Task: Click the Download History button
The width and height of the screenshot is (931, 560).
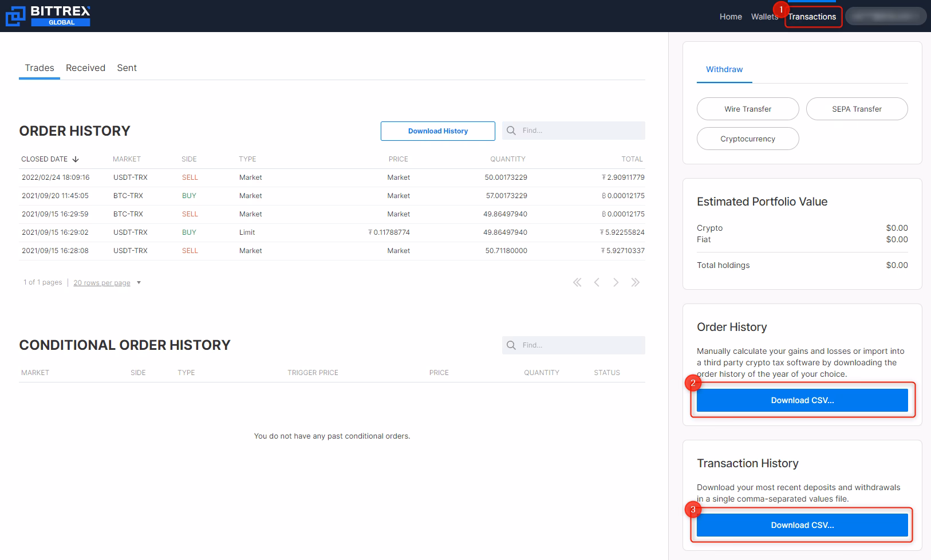Action: pyautogui.click(x=437, y=131)
